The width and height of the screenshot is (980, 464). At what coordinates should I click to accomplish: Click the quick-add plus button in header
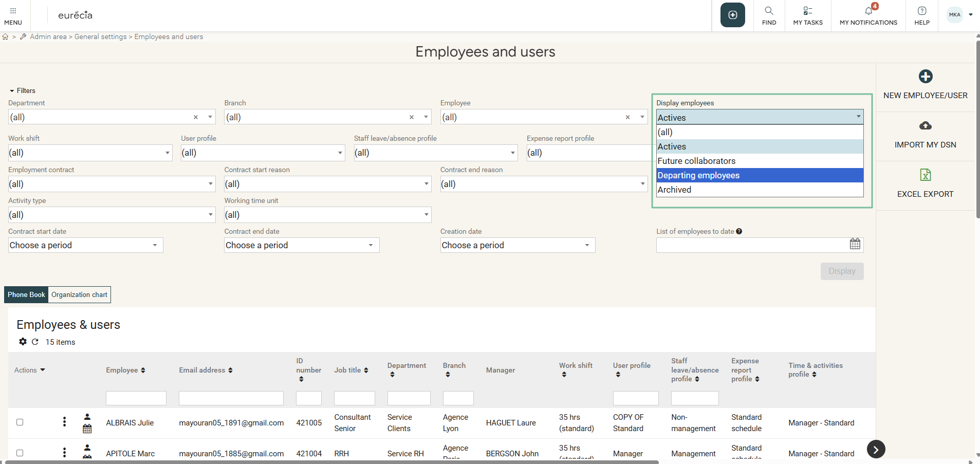tap(732, 15)
